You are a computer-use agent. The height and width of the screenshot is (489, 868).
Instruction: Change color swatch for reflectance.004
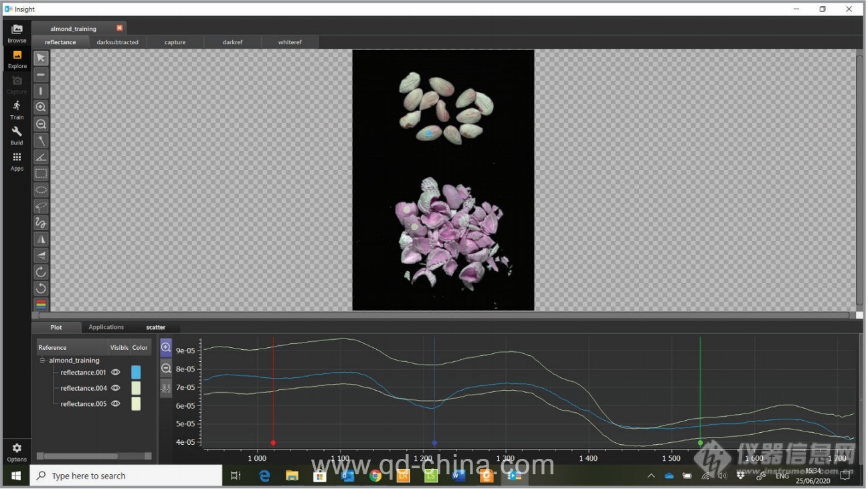(136, 388)
